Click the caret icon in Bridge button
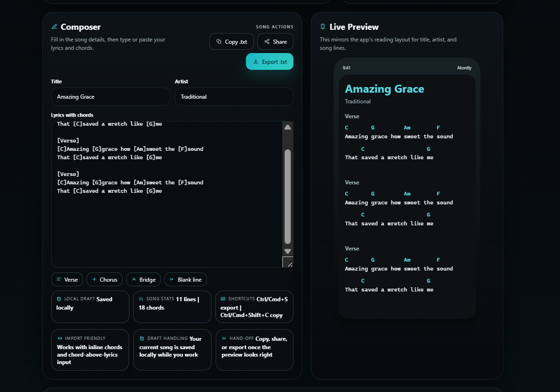The width and height of the screenshot is (560, 392). point(134,279)
